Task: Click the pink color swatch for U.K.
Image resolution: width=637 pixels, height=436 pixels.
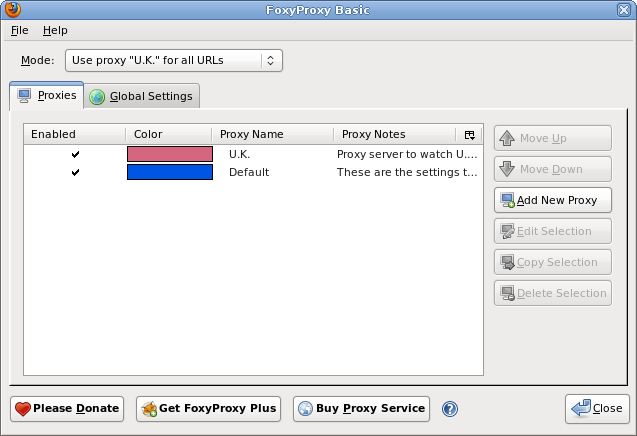Action: (170, 154)
